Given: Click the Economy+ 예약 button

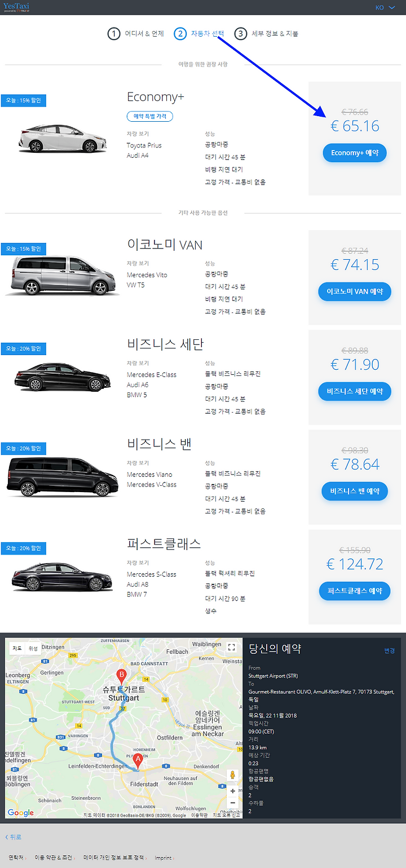Looking at the screenshot, I should click(x=355, y=153).
